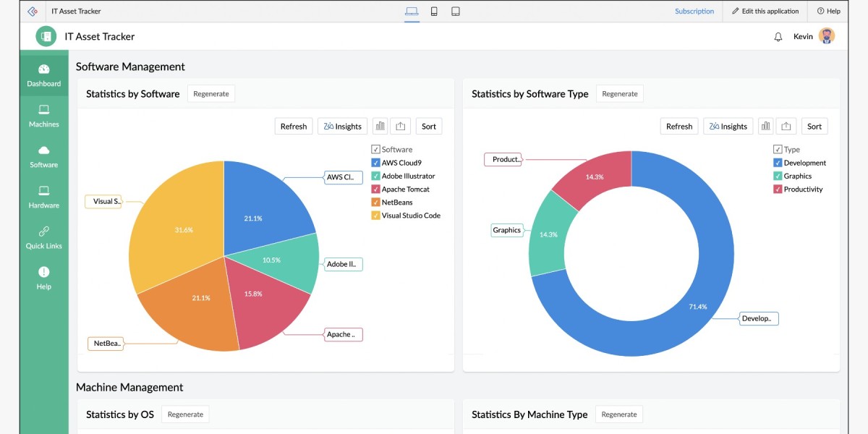Click Regenerate next to Statistics by OS
The image size is (868, 434).
185,414
